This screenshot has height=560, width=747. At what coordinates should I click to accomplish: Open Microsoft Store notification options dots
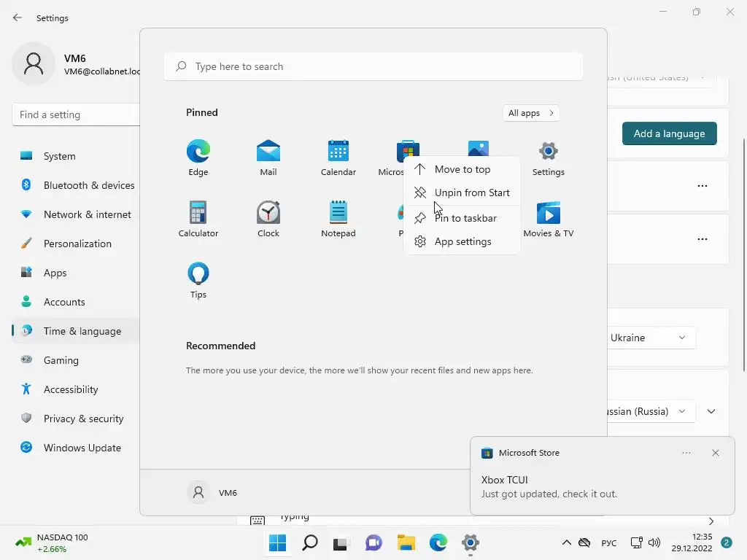[x=686, y=453]
